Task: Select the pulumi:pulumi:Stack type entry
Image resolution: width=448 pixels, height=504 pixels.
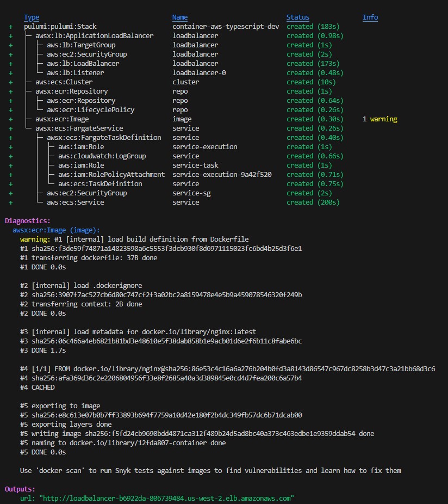Action: (x=60, y=26)
